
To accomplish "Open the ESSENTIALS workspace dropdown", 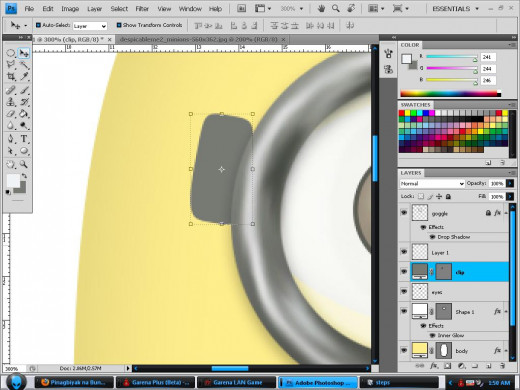I will pos(455,9).
